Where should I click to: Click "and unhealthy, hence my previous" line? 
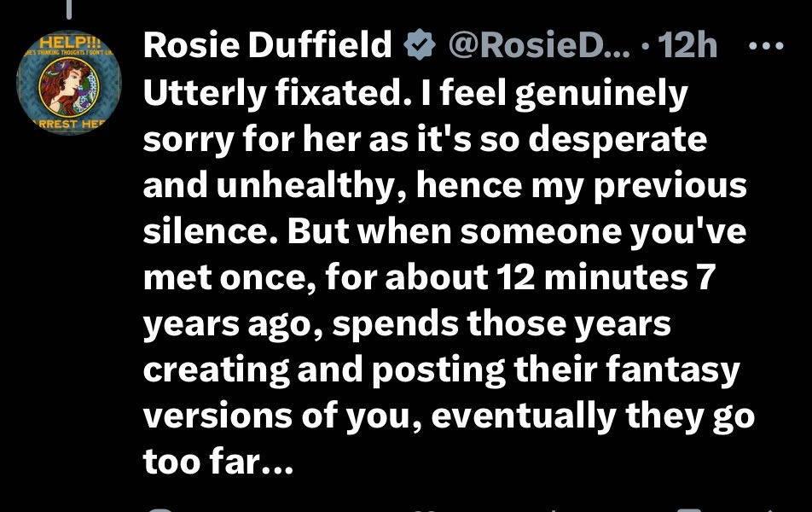pos(444,186)
